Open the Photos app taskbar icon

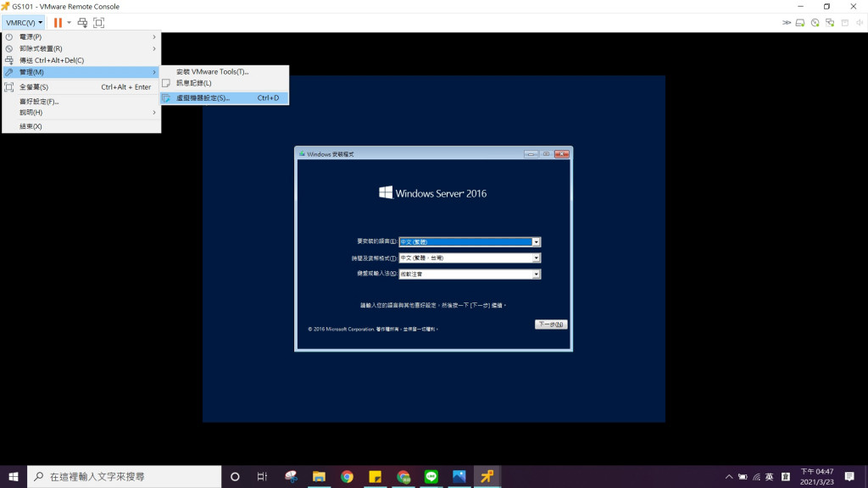pos(459,476)
